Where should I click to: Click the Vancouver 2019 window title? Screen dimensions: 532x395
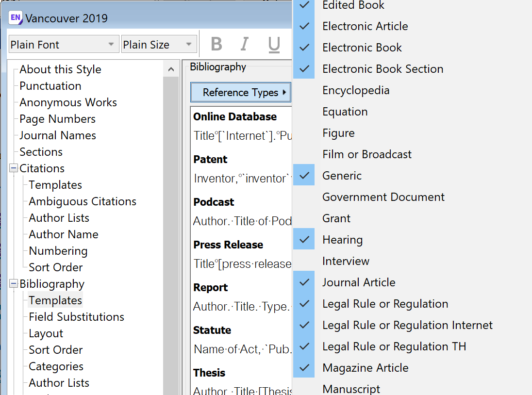[66, 18]
